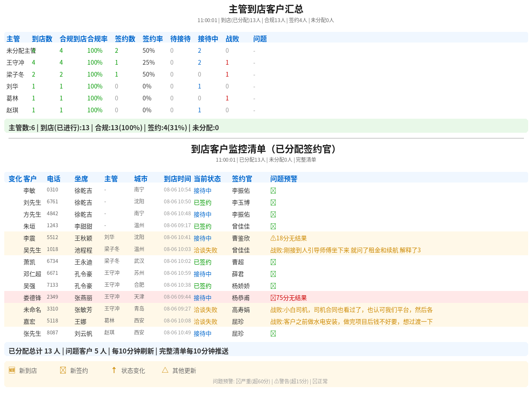Click seat agent 刘云帆
The height and width of the screenshot is (405, 532).
coord(83,334)
